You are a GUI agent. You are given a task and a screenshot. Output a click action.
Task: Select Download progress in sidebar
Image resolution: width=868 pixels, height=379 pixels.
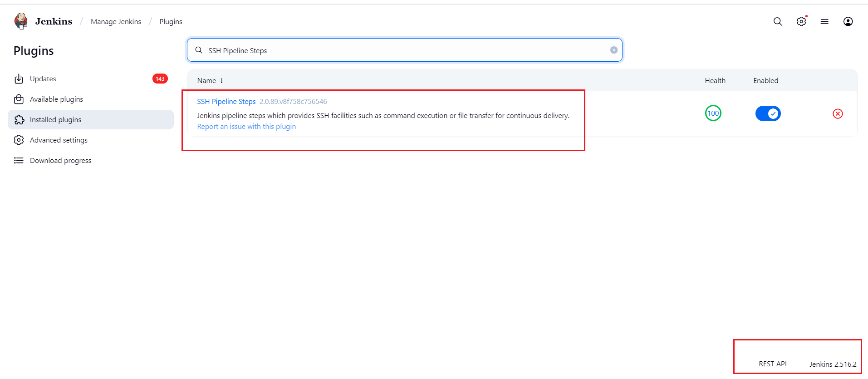pyautogui.click(x=60, y=161)
